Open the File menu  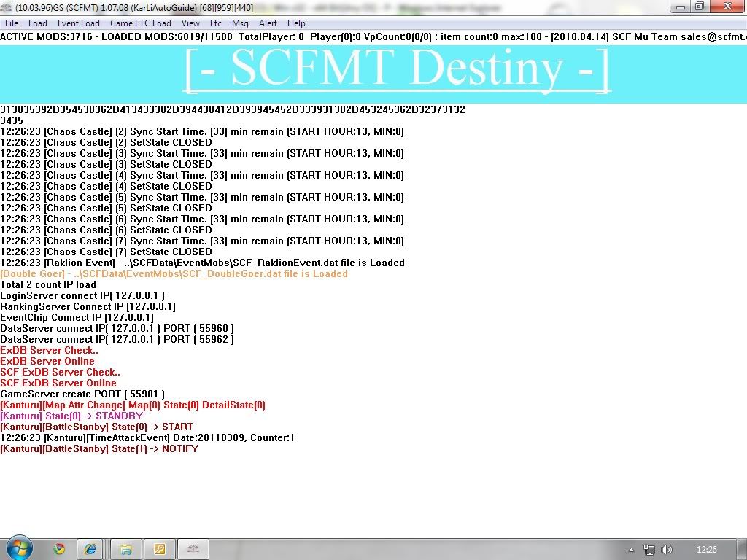click(12, 23)
